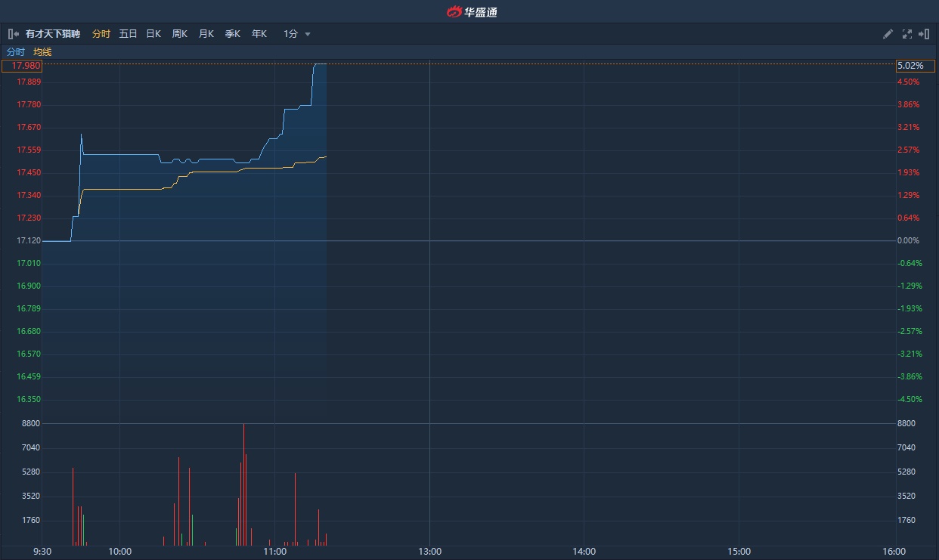Switch to the 年K yearly candlestick tab
This screenshot has height=560, width=939.
pyautogui.click(x=259, y=34)
